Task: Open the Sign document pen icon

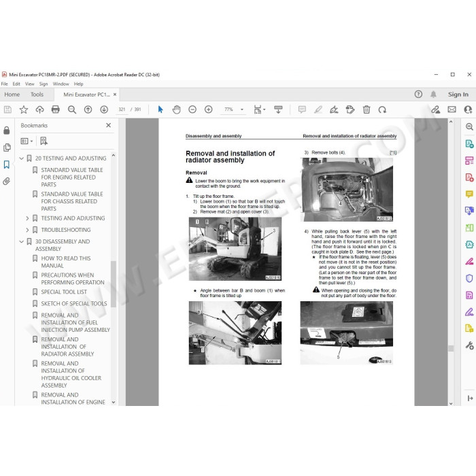Action: (x=334, y=109)
